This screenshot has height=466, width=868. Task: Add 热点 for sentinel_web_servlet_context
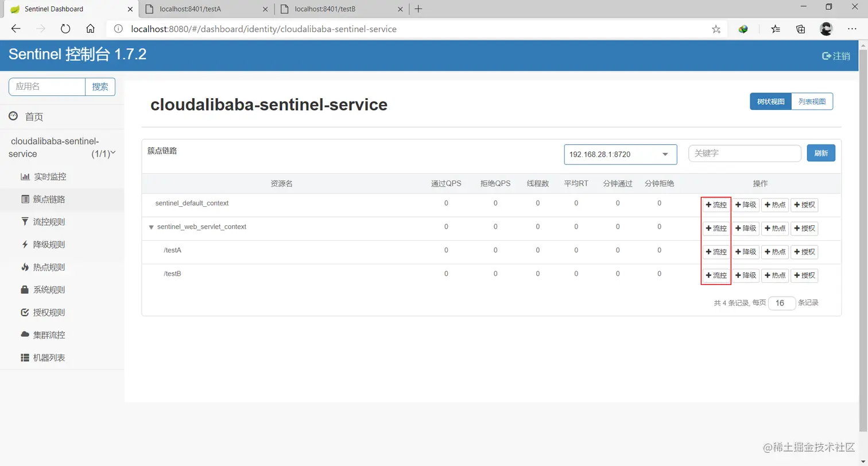(775, 228)
